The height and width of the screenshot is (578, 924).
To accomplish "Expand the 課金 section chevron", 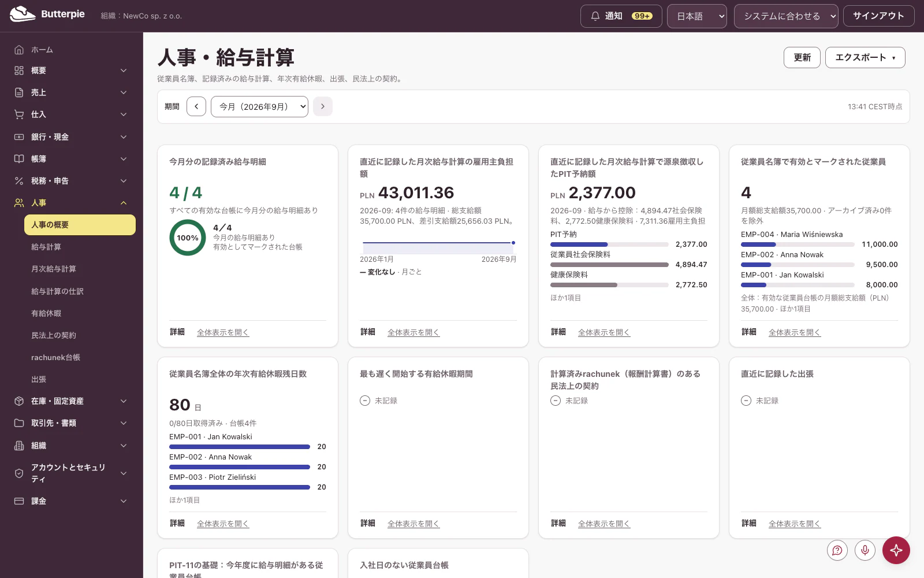I will [x=124, y=501].
